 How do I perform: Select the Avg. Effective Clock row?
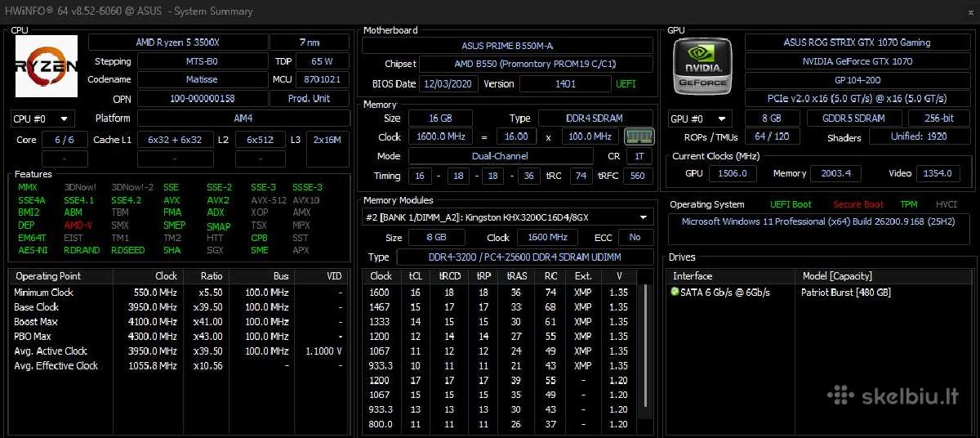tap(179, 366)
